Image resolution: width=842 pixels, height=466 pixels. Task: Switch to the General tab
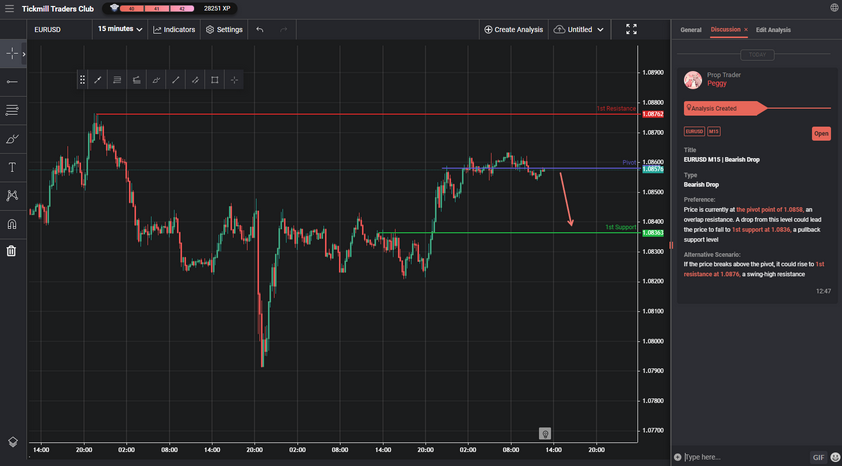click(x=691, y=30)
